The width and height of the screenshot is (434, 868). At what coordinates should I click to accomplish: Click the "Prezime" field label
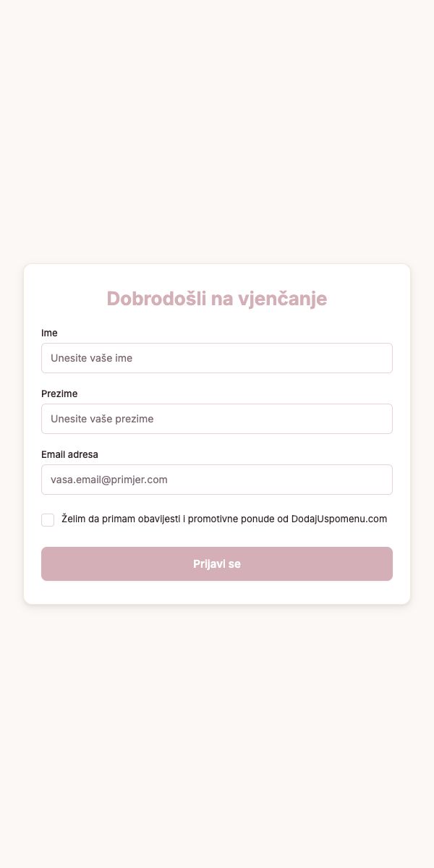[x=59, y=393]
